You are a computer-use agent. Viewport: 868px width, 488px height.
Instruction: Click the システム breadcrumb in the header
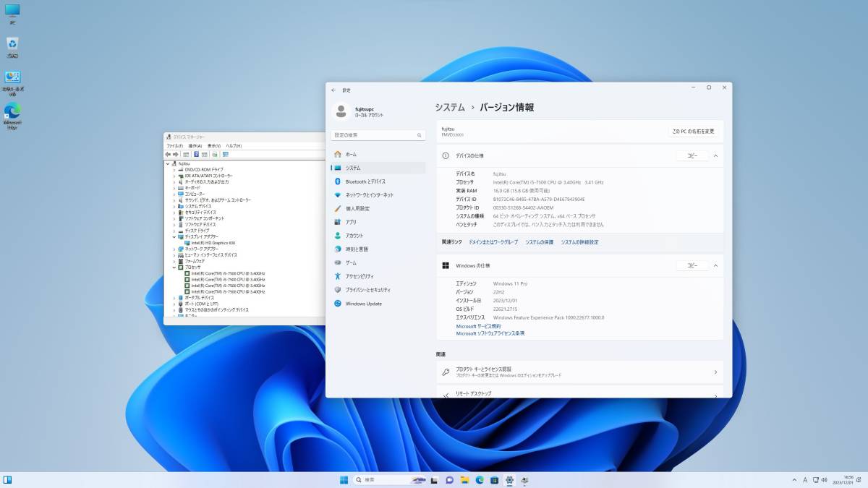(450, 107)
